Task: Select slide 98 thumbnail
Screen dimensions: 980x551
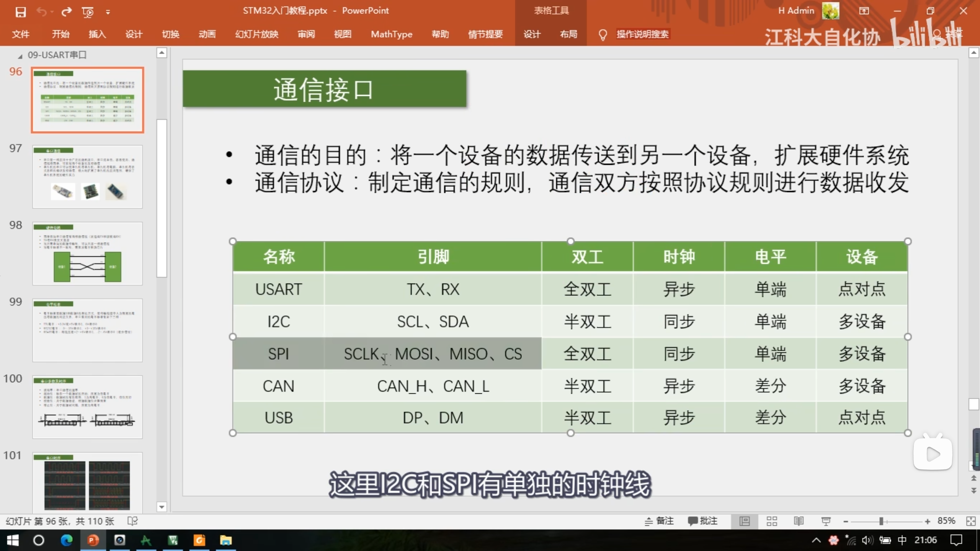Action: point(87,253)
